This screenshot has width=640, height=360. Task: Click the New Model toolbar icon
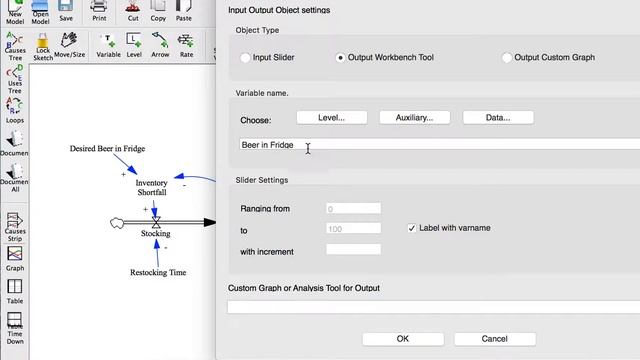pos(15,12)
